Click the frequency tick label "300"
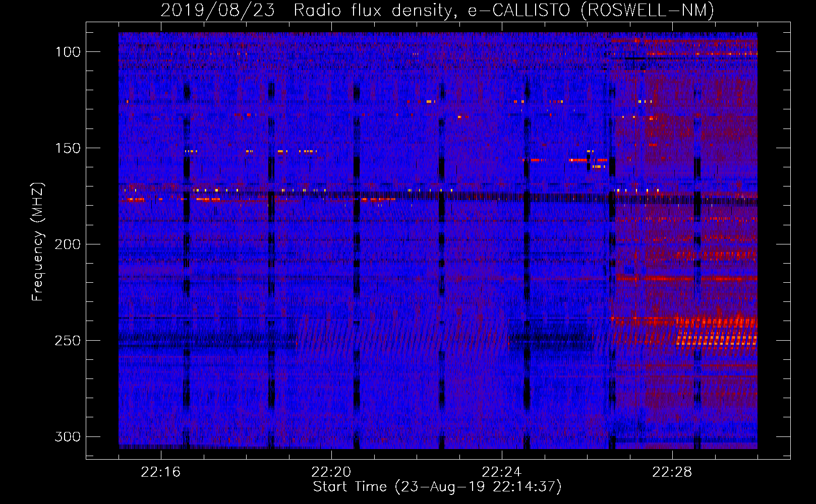The width and height of the screenshot is (816, 504). point(68,436)
